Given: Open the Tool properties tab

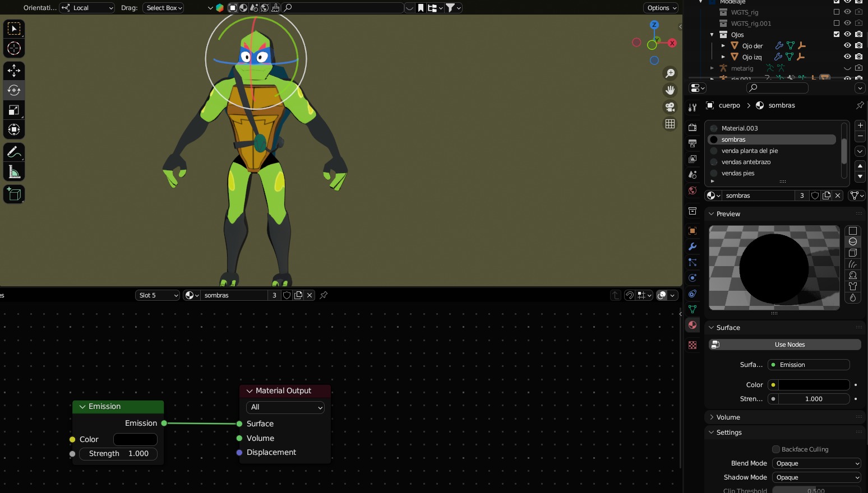Looking at the screenshot, I should click(x=692, y=108).
